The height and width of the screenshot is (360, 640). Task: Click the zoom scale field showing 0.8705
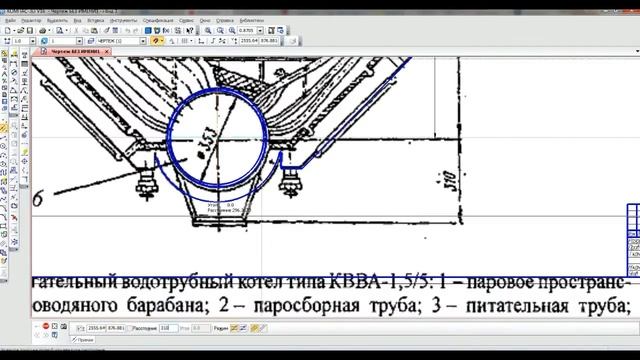coord(247,31)
